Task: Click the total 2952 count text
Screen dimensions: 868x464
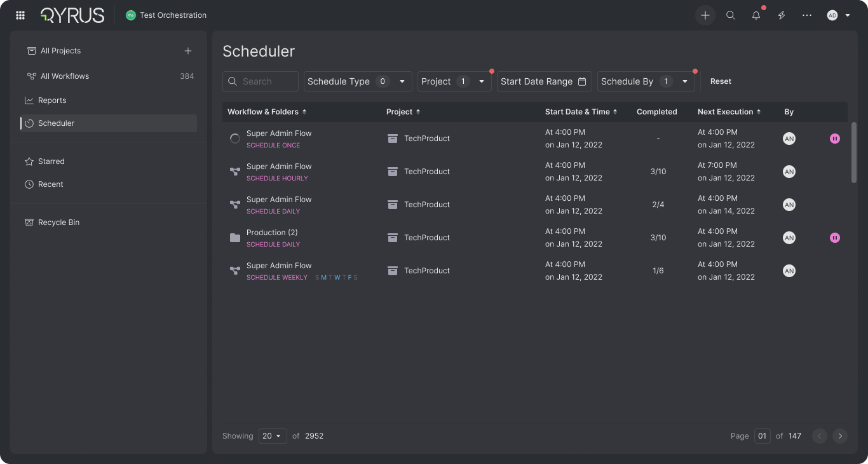Action: 315,436
